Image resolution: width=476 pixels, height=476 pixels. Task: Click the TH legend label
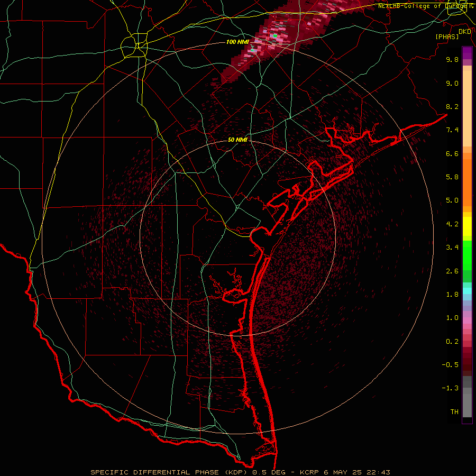454,412
